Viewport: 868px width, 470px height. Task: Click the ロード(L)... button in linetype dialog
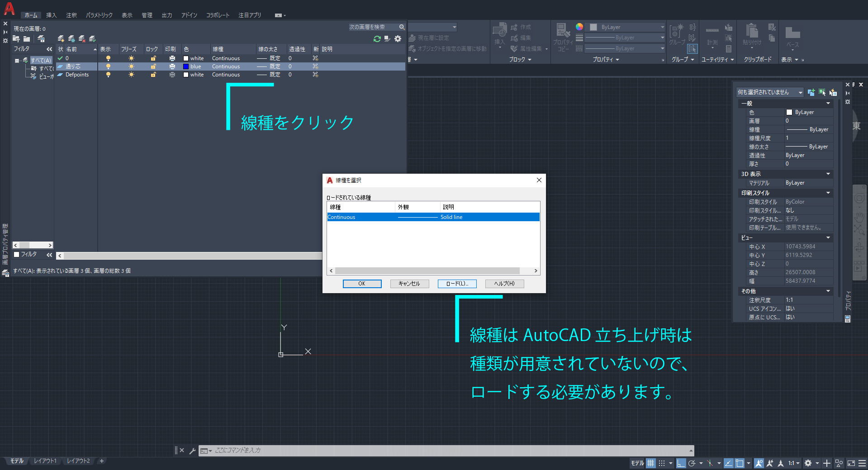coord(457,284)
